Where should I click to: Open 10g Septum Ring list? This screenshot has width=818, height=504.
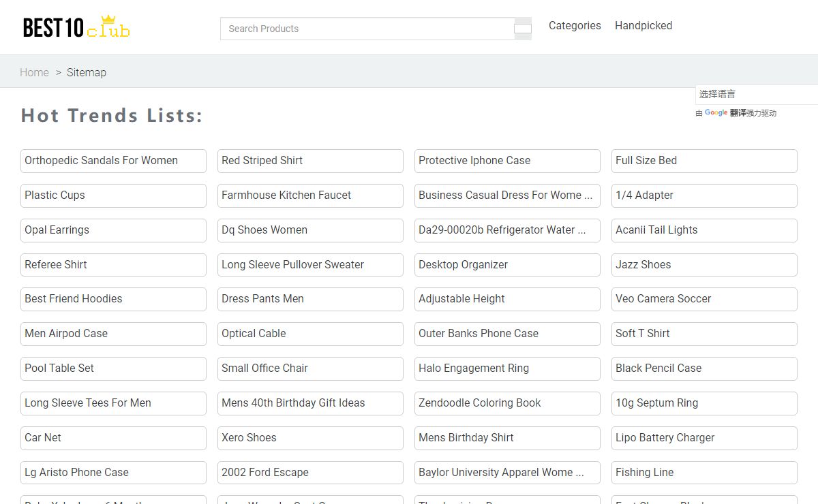(704, 403)
